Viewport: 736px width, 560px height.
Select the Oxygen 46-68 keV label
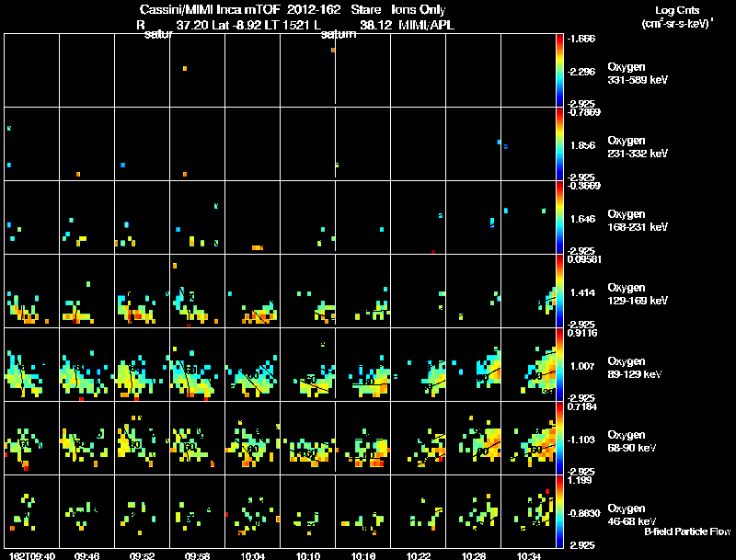(x=632, y=515)
